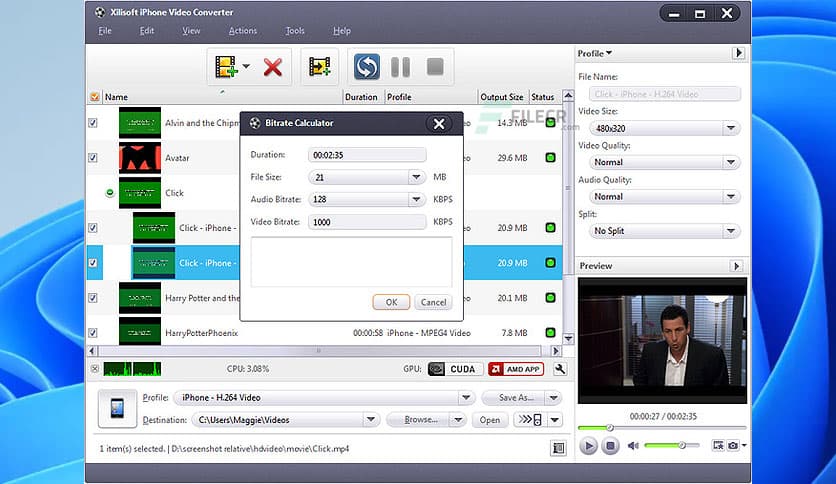
Task: Open the bottom Profile iPhone H.264 dropdown
Action: [466, 398]
